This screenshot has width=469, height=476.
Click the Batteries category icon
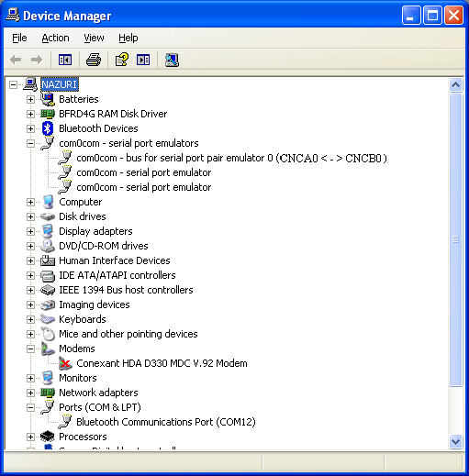click(48, 99)
